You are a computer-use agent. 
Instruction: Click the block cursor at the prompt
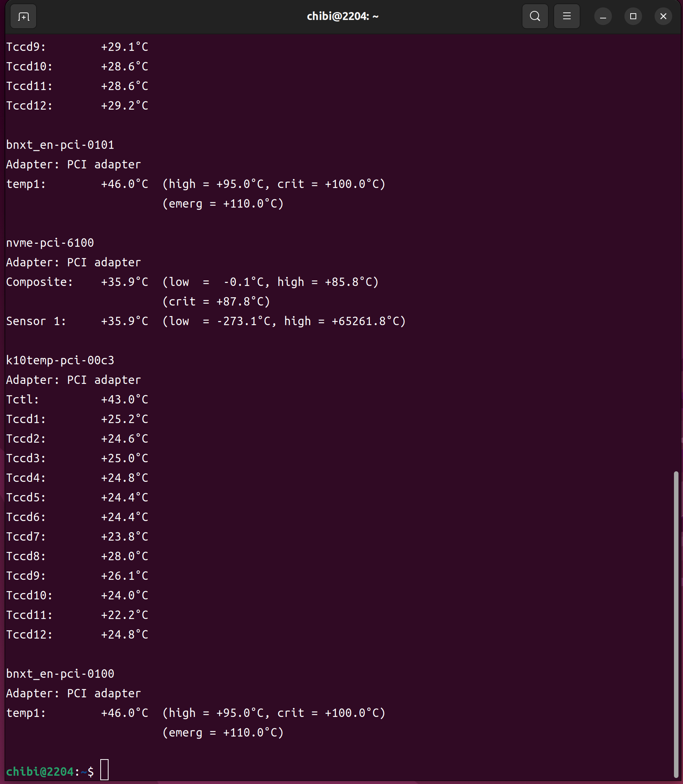[104, 770]
